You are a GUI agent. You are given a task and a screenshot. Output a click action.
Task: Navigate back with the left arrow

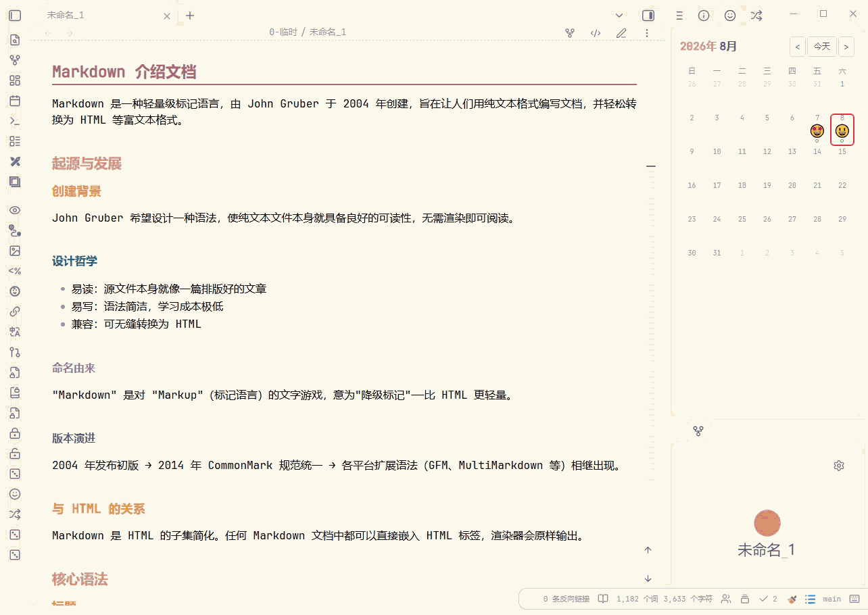(49, 32)
